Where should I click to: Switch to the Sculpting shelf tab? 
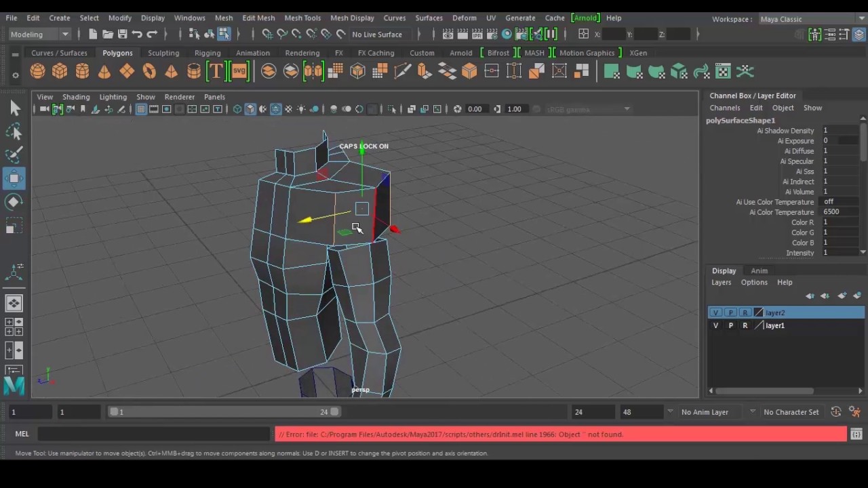[x=163, y=53]
